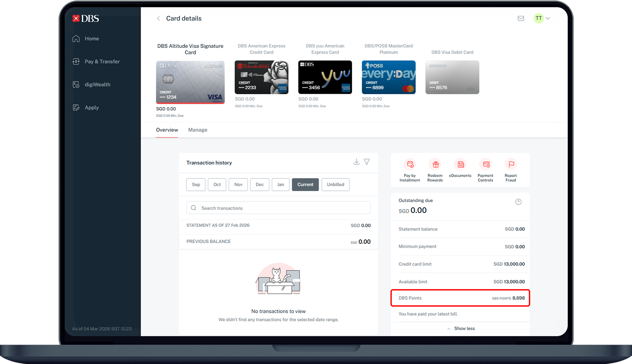Go back using the left chevron
Viewport: 632px width, 364px height.
(x=159, y=18)
